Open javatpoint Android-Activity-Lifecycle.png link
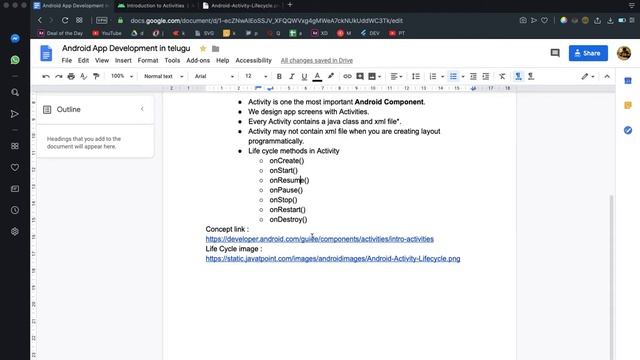The height and width of the screenshot is (360, 640). tap(333, 259)
